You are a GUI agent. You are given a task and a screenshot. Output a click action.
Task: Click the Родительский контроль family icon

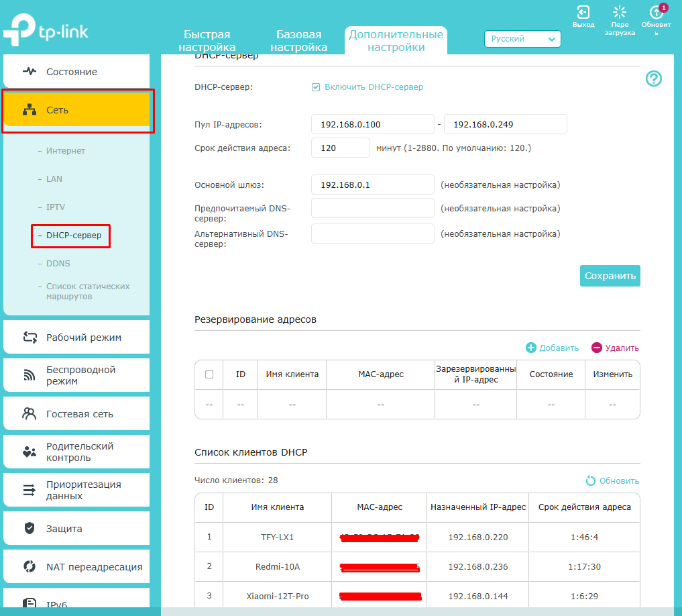(30, 452)
